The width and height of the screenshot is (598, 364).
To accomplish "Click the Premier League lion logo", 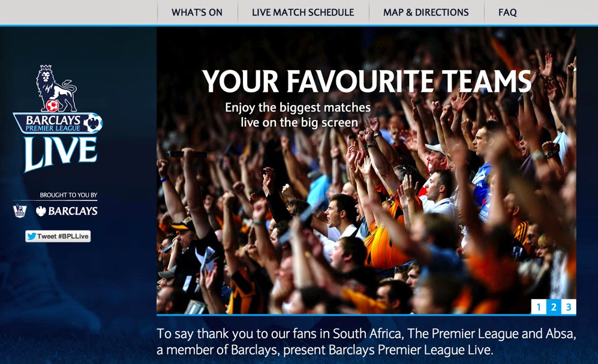I will point(56,88).
